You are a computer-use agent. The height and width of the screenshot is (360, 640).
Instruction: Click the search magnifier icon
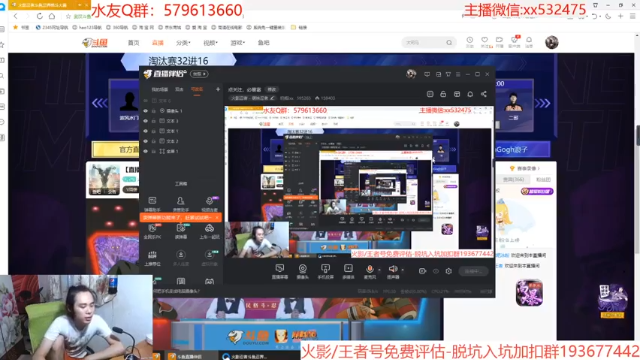coord(449,42)
